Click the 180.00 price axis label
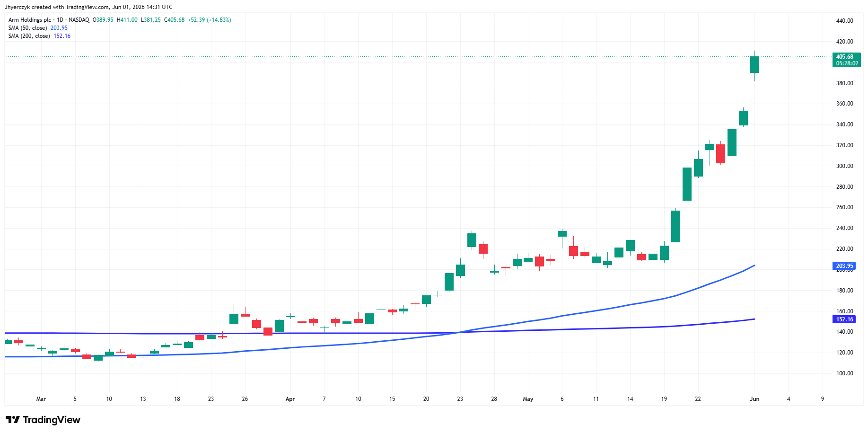Screen dimensions: 868x434 pos(844,291)
